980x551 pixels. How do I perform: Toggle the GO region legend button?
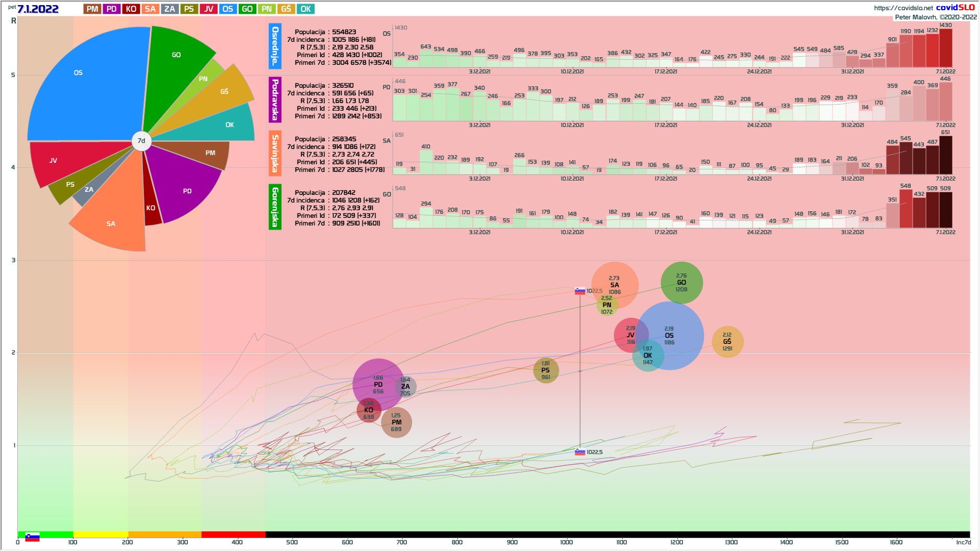coord(247,9)
